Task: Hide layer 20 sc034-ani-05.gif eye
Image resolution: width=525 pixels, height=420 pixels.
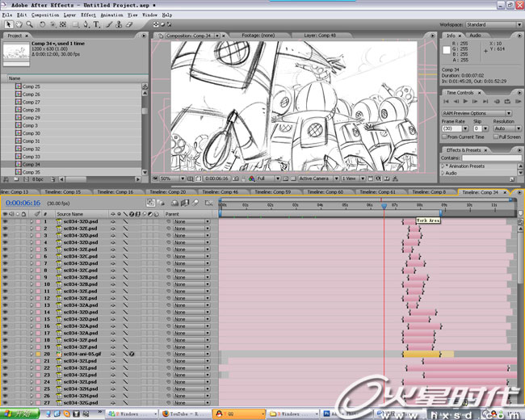Action: [5, 354]
